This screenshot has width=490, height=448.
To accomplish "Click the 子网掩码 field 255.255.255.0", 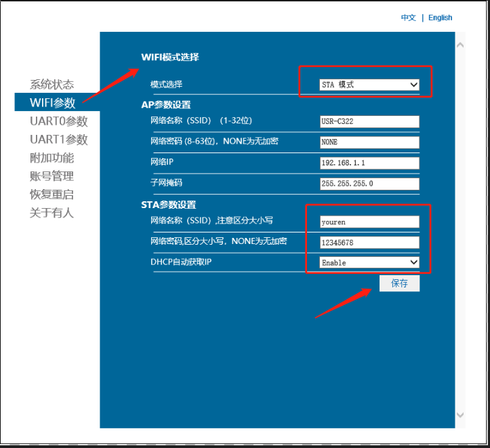I will tap(369, 184).
